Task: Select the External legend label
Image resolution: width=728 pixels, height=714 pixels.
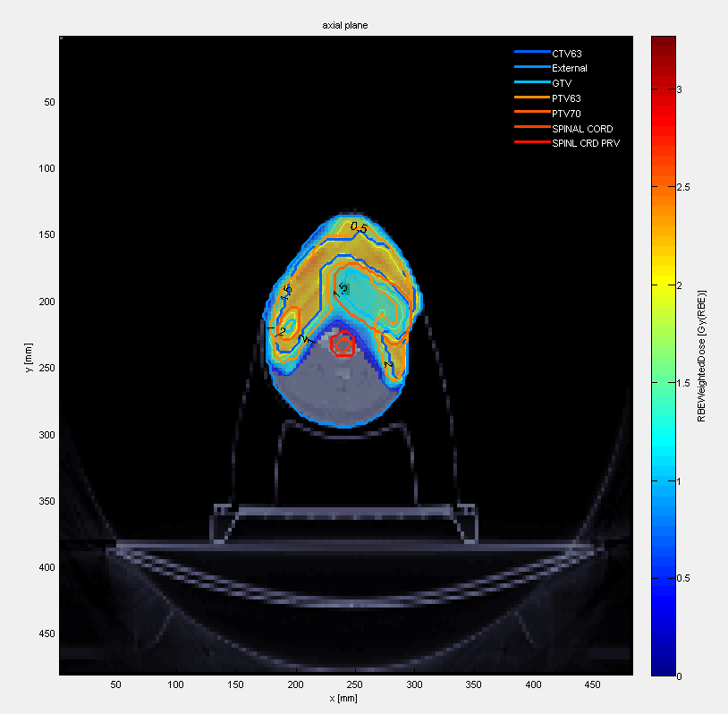Action: [570, 68]
